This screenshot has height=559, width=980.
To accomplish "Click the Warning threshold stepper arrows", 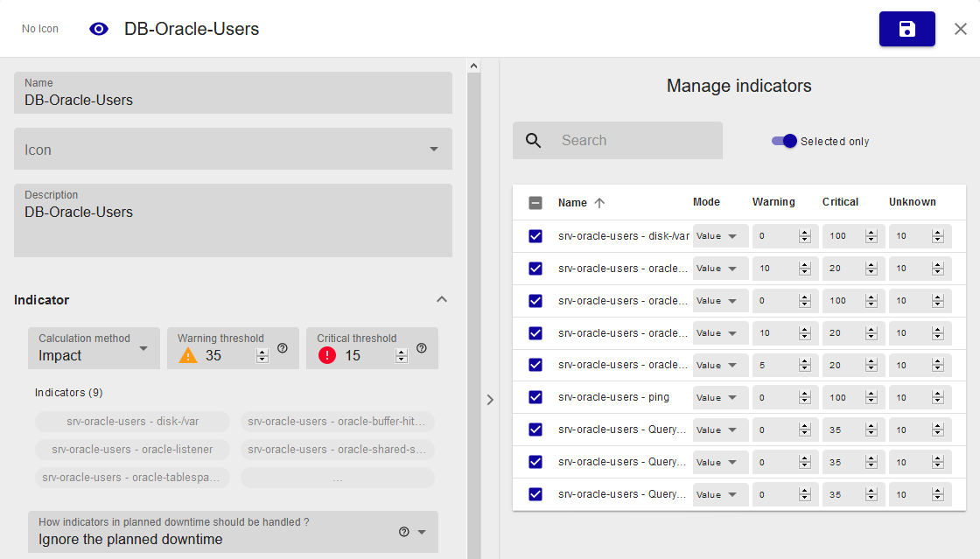I will coord(262,355).
